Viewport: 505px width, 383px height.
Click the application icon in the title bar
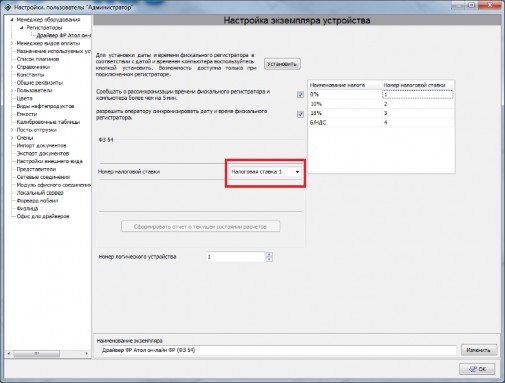(8, 7)
